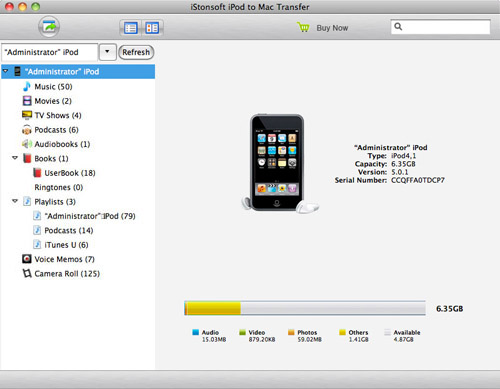Open UserBook (18) under Books
This screenshot has height=389, width=500.
[70, 173]
